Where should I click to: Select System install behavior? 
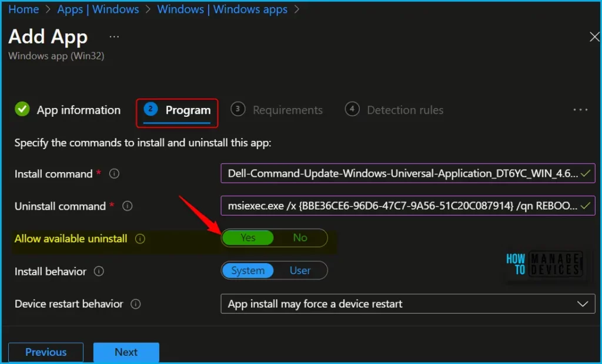248,271
